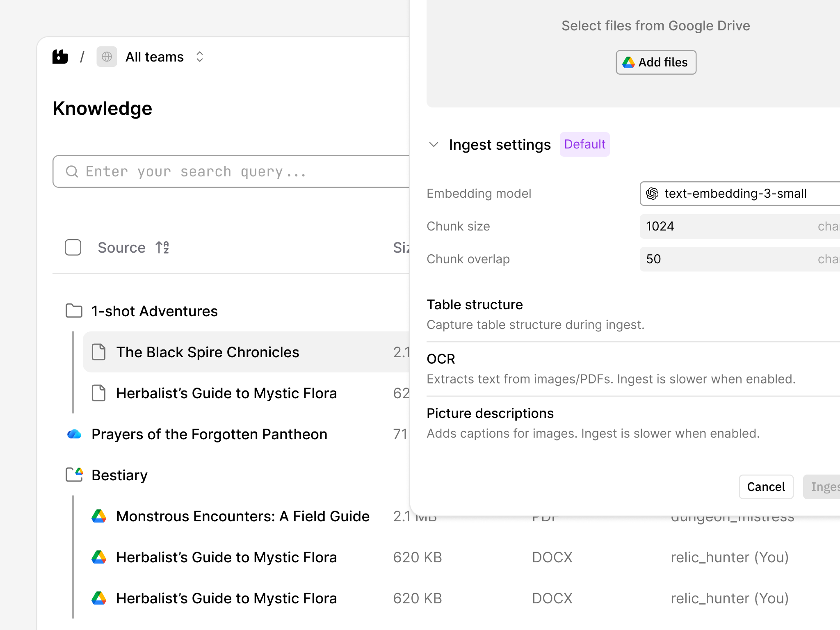Click the Cancel button
The height and width of the screenshot is (630, 840).
point(765,487)
